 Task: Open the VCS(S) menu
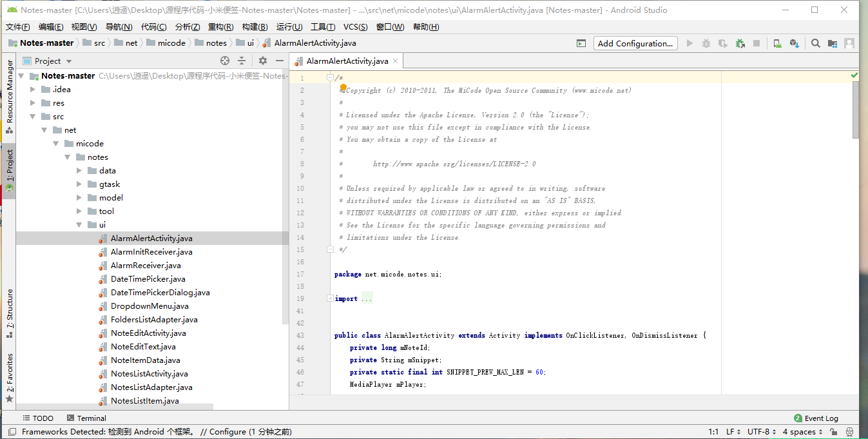pos(355,26)
